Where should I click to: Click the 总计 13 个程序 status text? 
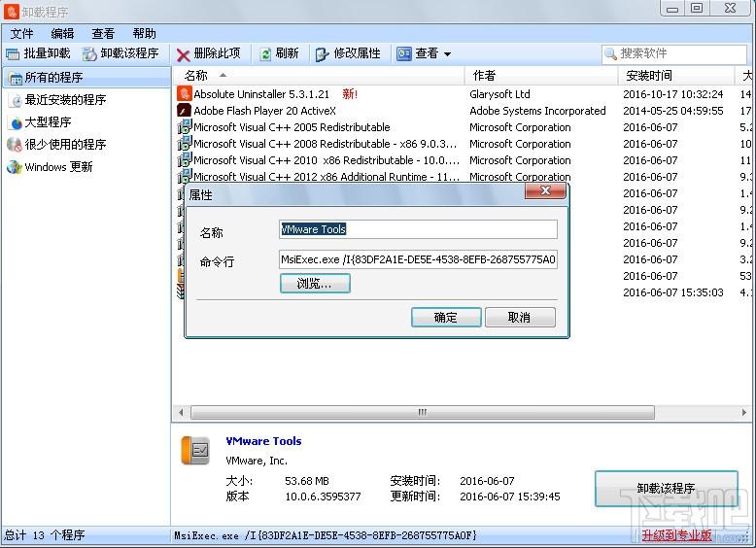pos(45,535)
